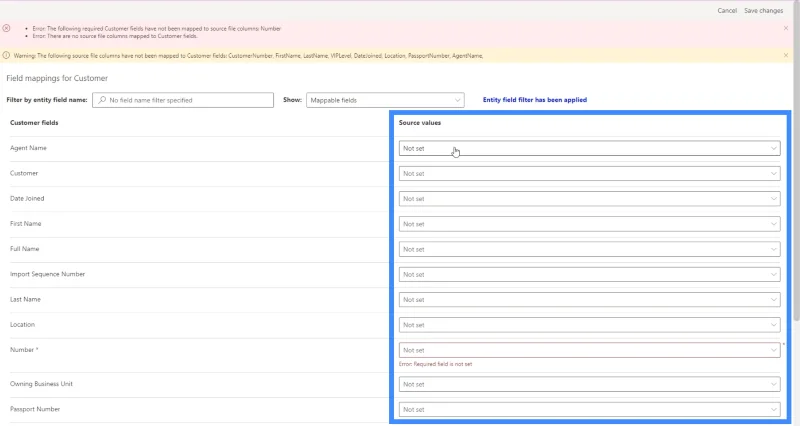Click the 'Agent Name' field label
800x426 pixels.
[28, 148]
